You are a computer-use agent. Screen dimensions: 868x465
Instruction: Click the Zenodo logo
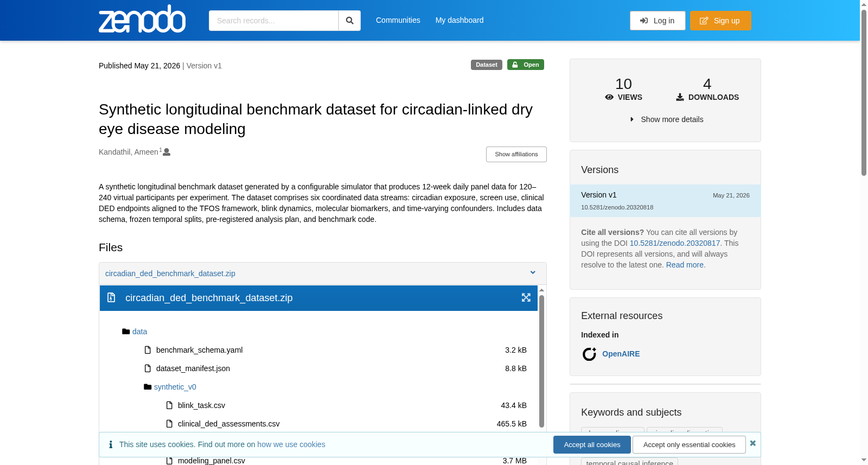(x=142, y=19)
